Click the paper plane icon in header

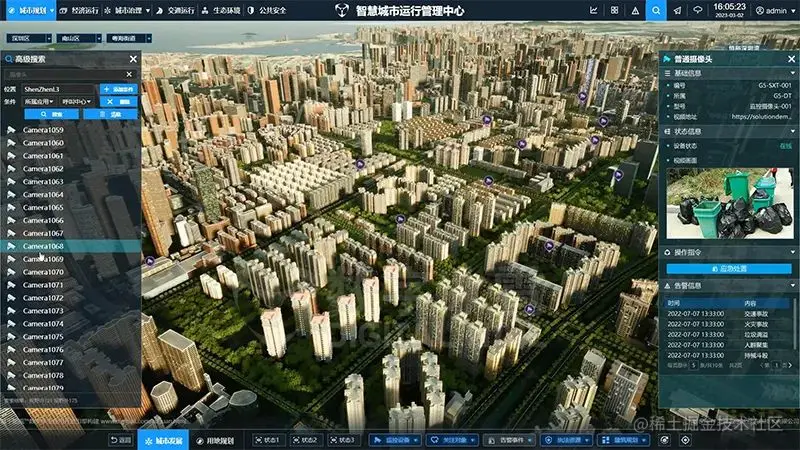pyautogui.click(x=677, y=10)
